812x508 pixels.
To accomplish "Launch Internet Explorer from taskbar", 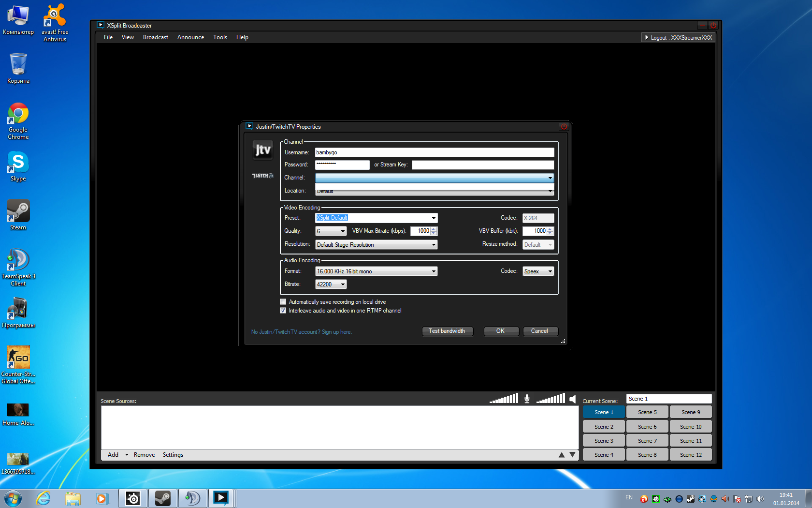I will pyautogui.click(x=43, y=498).
